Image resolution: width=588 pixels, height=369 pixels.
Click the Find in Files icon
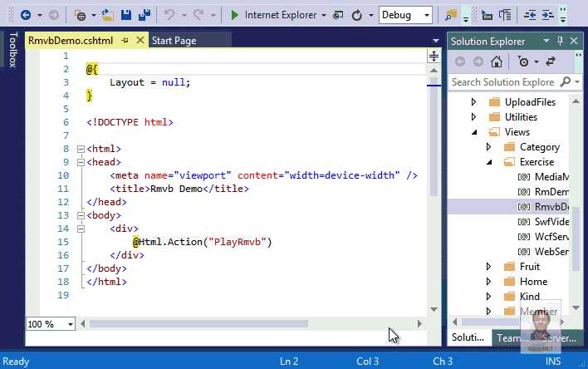(451, 15)
